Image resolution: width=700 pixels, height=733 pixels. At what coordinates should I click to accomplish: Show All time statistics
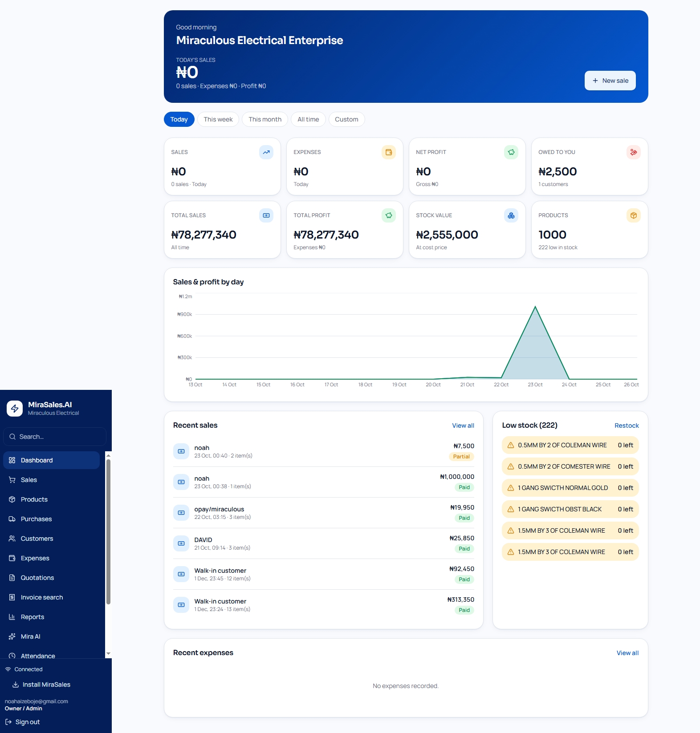308,119
